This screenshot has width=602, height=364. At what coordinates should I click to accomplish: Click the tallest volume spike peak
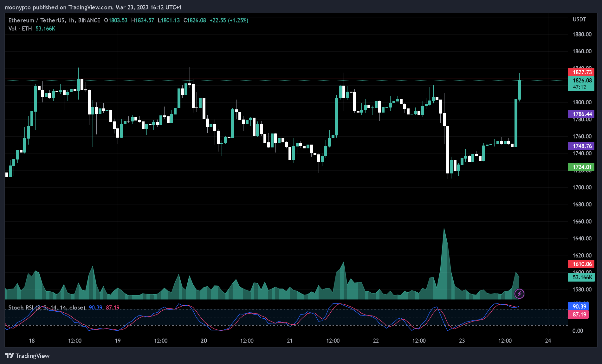point(444,229)
